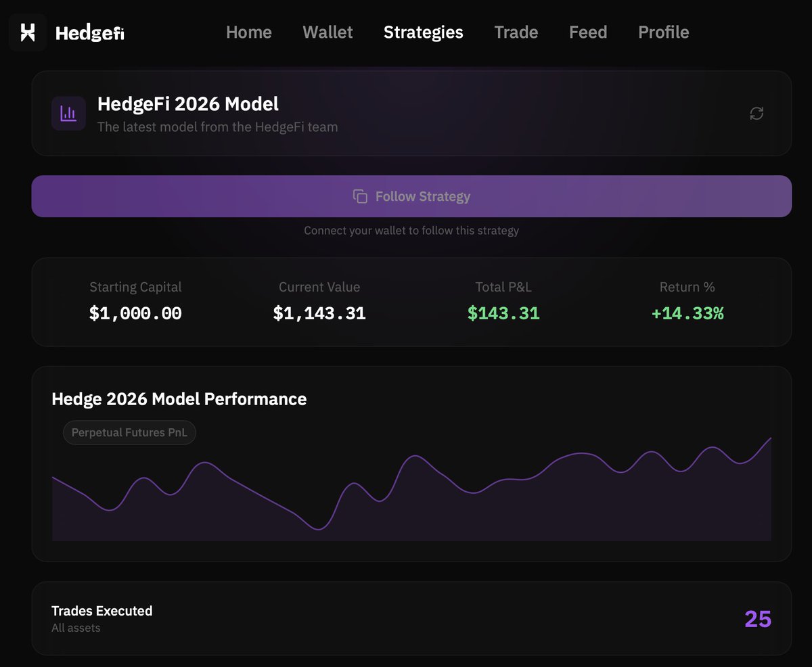Click "Connect your wallet to follow this strategy" text
This screenshot has width=812, height=667.
[x=411, y=231]
